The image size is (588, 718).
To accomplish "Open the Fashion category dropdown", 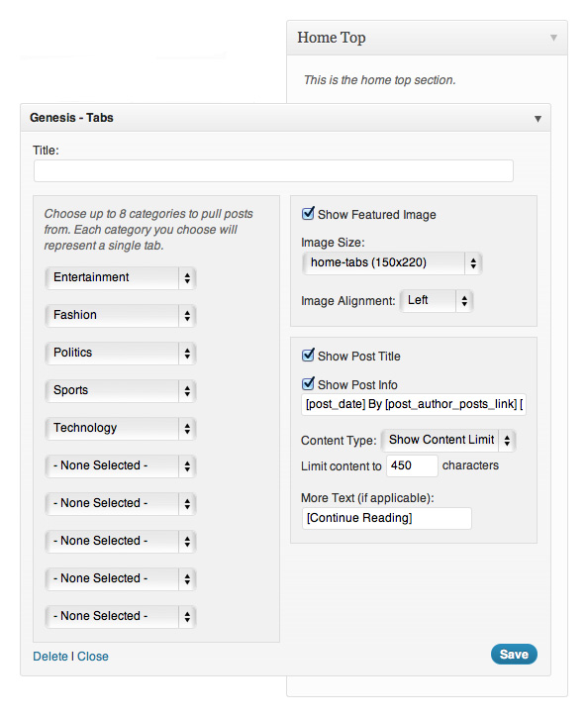I will (121, 316).
